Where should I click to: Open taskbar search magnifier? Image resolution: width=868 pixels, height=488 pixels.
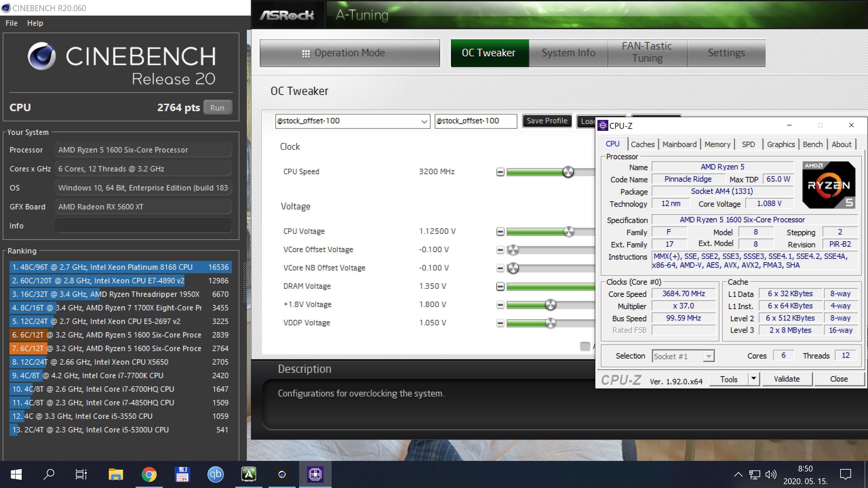pos(49,475)
